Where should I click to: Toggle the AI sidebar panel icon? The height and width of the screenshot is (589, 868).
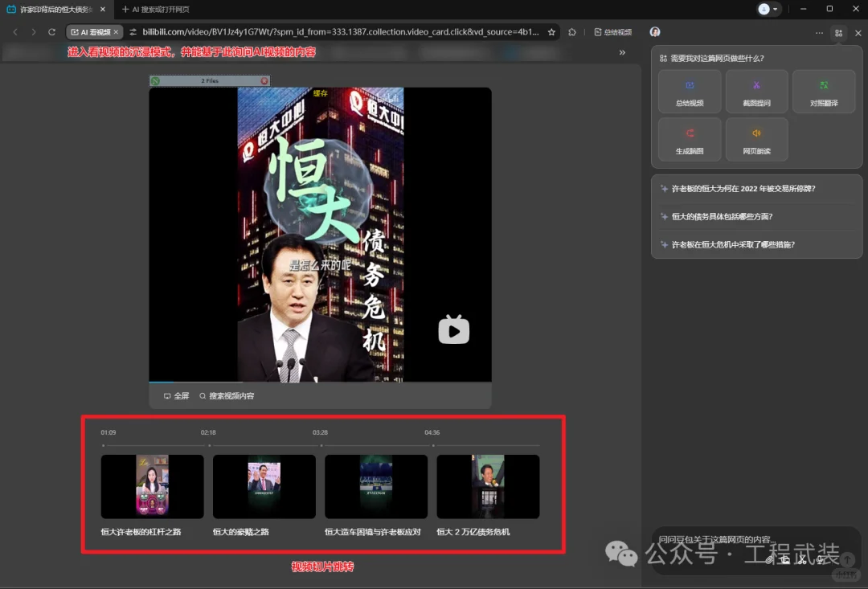[x=838, y=33]
